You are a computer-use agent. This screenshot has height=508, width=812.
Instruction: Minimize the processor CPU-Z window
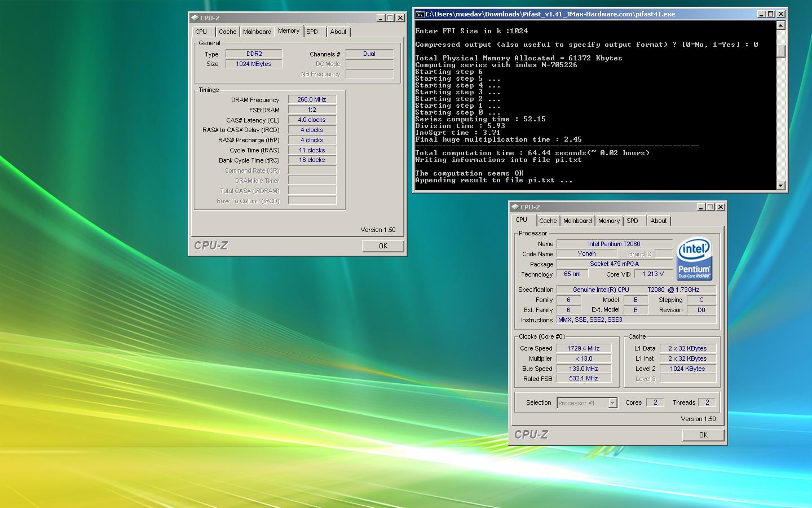pyautogui.click(x=701, y=207)
